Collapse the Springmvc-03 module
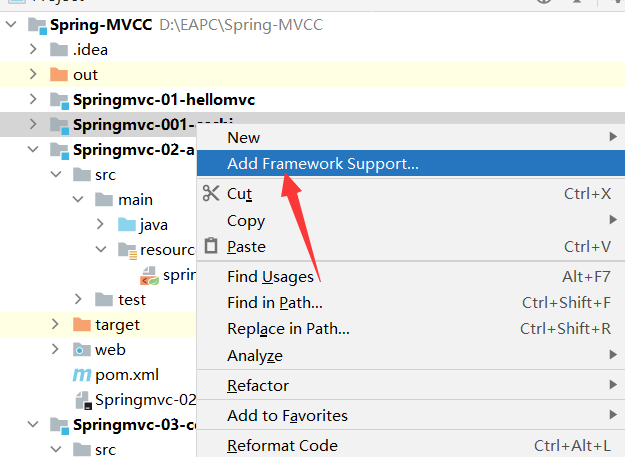This screenshot has height=457, width=625. point(33,424)
